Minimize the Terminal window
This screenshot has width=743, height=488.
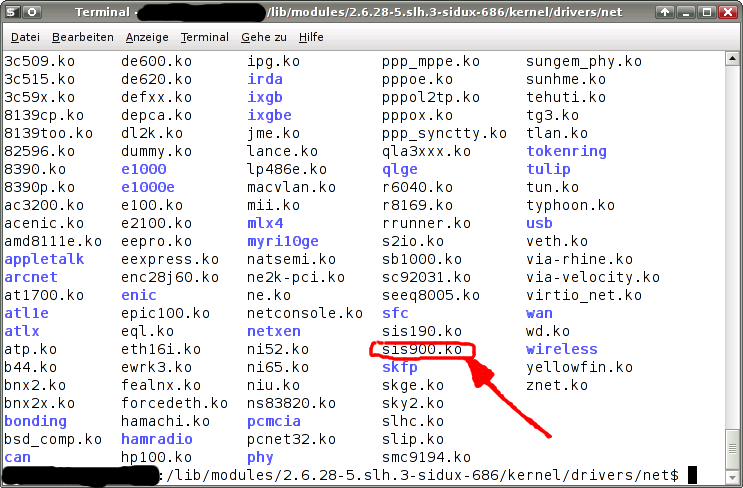point(686,12)
